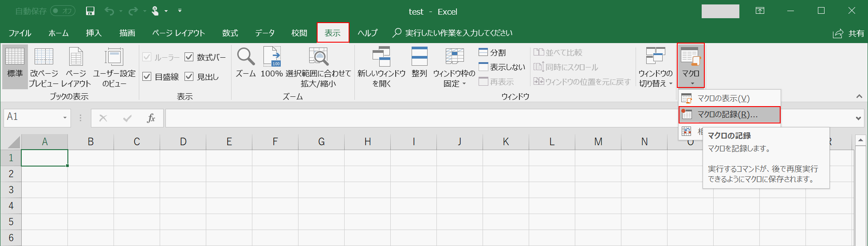
Task: Click the 共有 share button
Action: point(848,33)
